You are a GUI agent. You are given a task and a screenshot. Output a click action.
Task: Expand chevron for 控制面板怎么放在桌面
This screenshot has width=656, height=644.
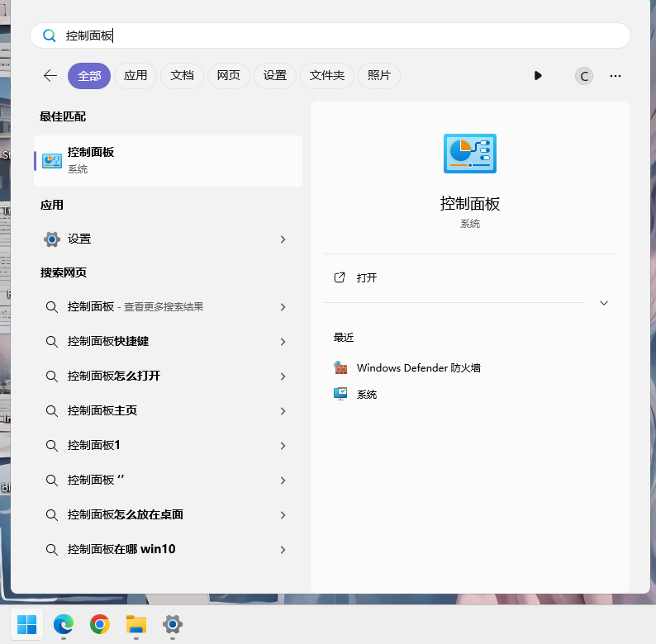click(x=283, y=514)
